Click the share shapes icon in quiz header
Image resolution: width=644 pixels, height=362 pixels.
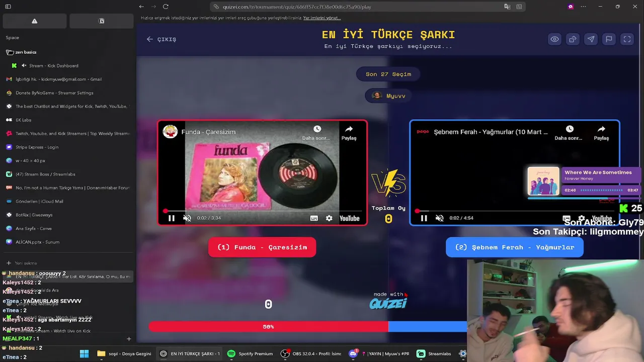pyautogui.click(x=573, y=39)
